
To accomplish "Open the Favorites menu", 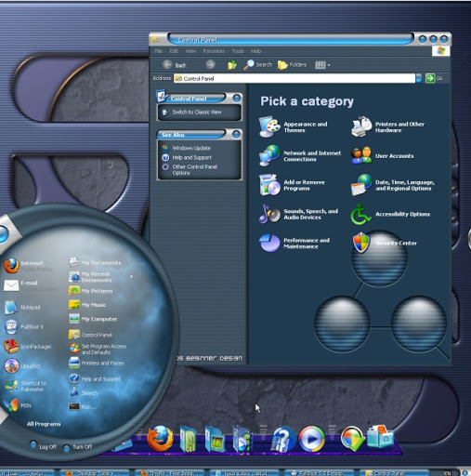I will click(214, 51).
